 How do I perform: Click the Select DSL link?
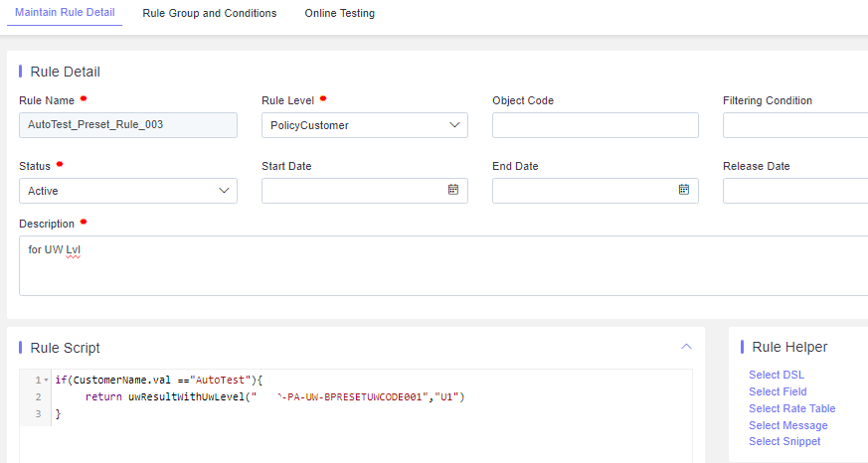pyautogui.click(x=777, y=375)
